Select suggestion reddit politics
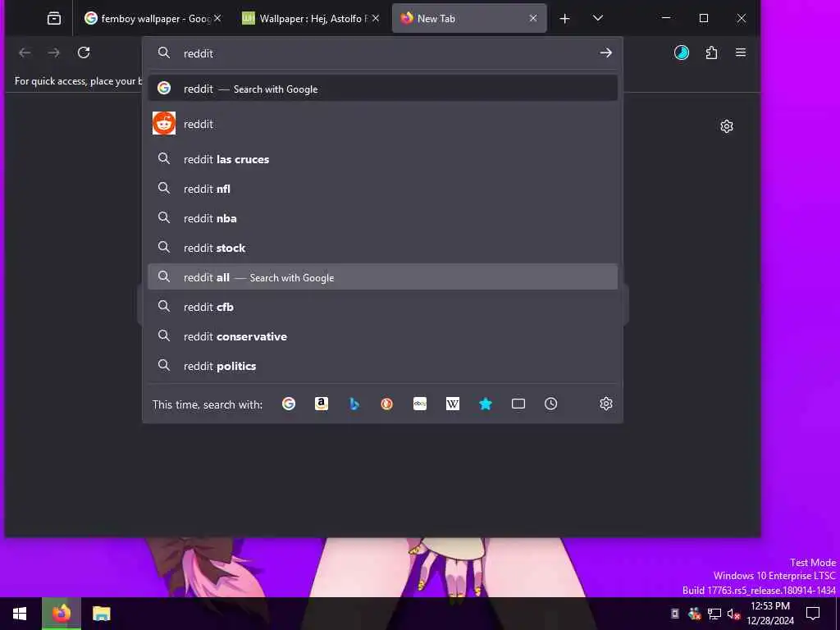The width and height of the screenshot is (840, 630). click(382, 365)
